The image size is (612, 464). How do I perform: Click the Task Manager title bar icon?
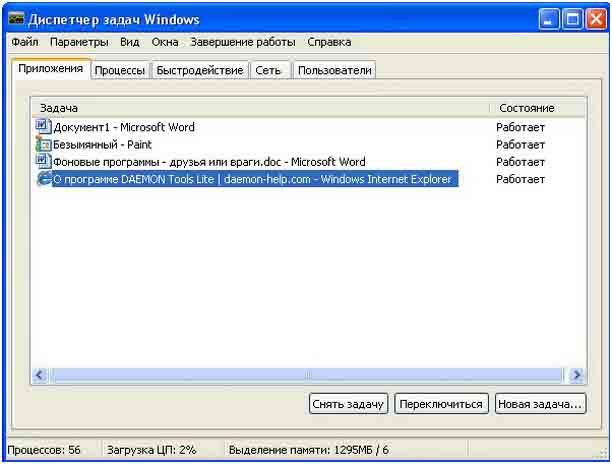pyautogui.click(x=16, y=19)
